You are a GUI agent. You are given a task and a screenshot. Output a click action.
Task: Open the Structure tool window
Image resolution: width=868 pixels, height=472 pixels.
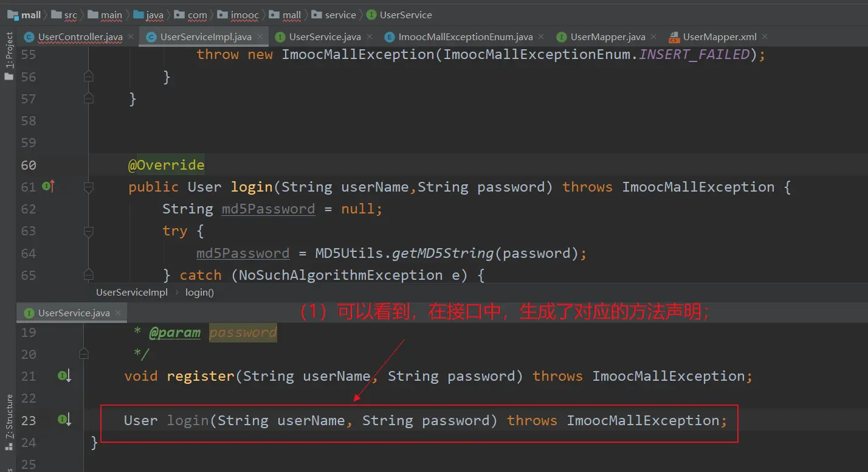point(9,420)
